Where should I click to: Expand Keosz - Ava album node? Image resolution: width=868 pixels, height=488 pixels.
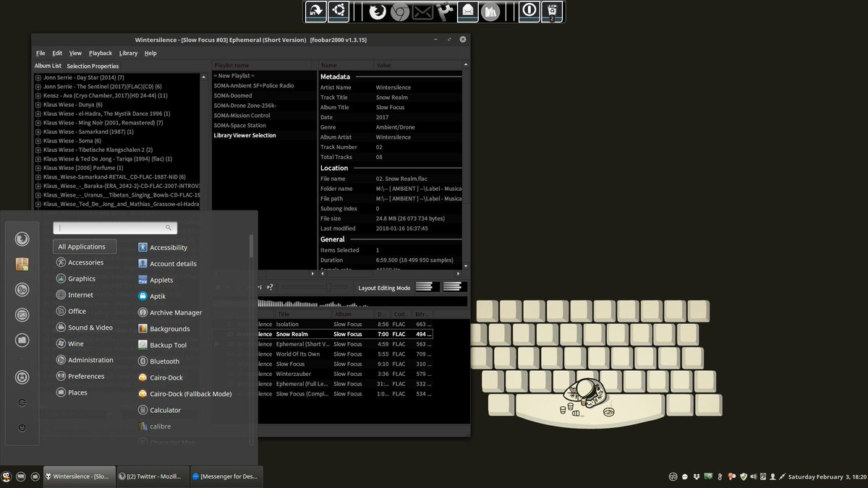[38, 95]
